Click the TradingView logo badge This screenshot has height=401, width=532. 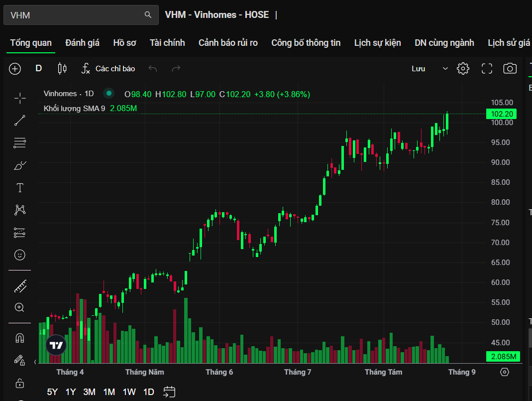pos(56,345)
